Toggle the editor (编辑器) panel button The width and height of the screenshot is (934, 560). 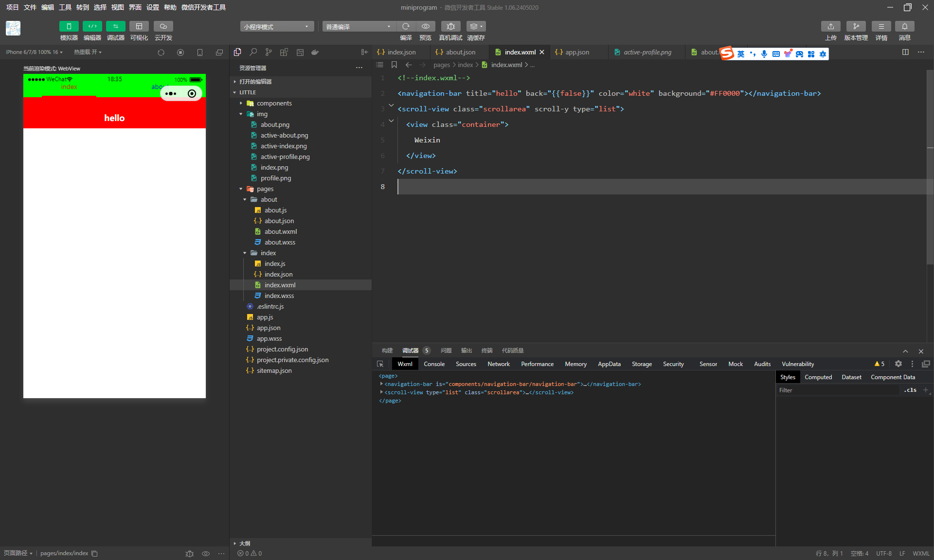click(x=92, y=26)
